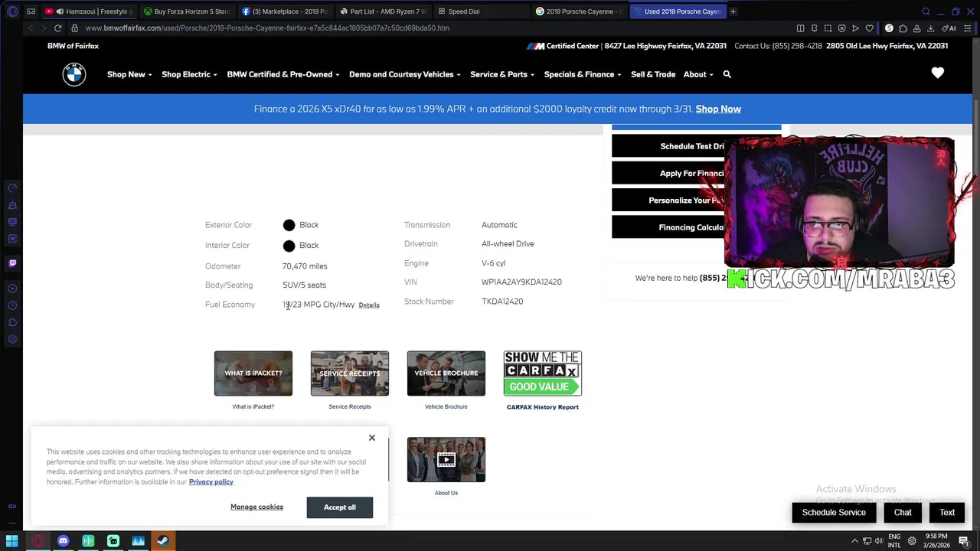Expand the Shop Electric menu
The height and width of the screenshot is (551, 980).
(189, 74)
